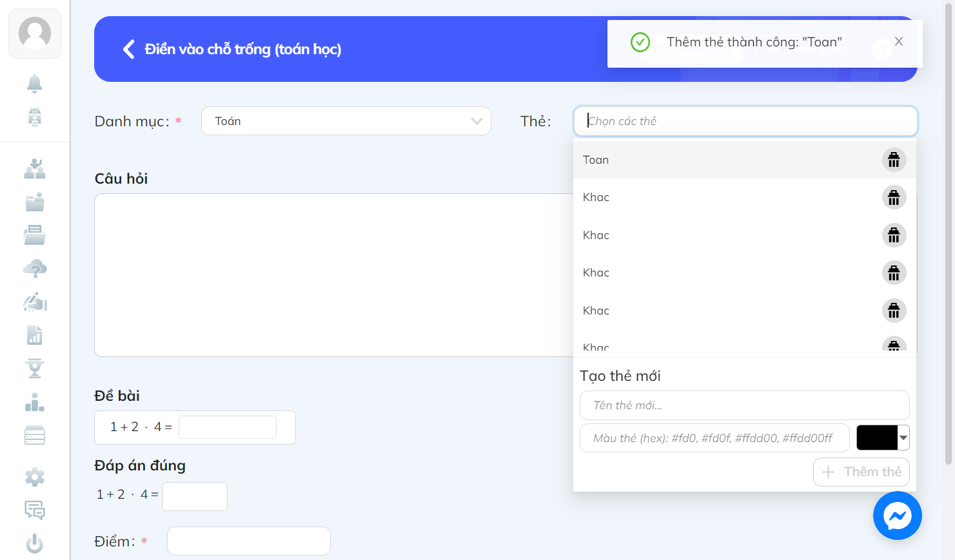Screen dimensions: 955x560
Task: Open the leaderboard podium icon
Action: [x=35, y=402]
